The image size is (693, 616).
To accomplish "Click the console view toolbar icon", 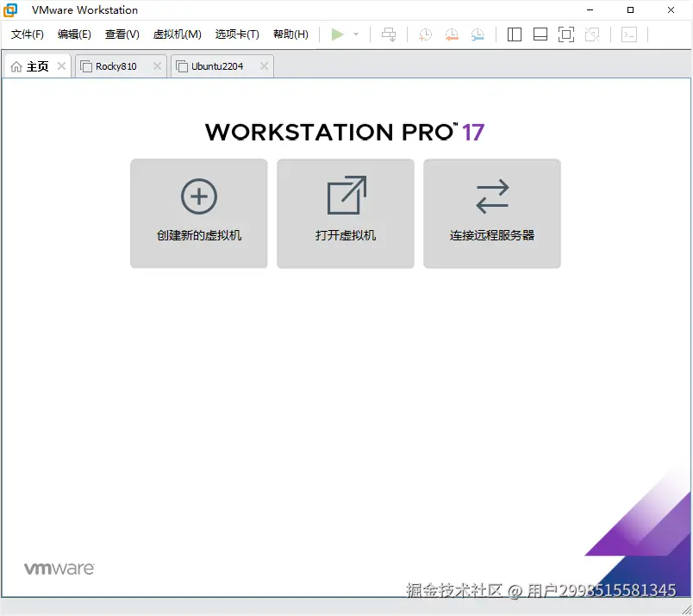I will pyautogui.click(x=629, y=34).
